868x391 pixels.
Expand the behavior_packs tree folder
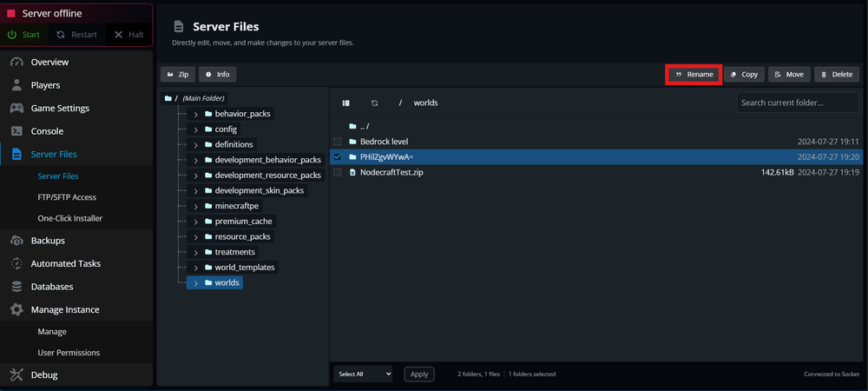click(196, 114)
